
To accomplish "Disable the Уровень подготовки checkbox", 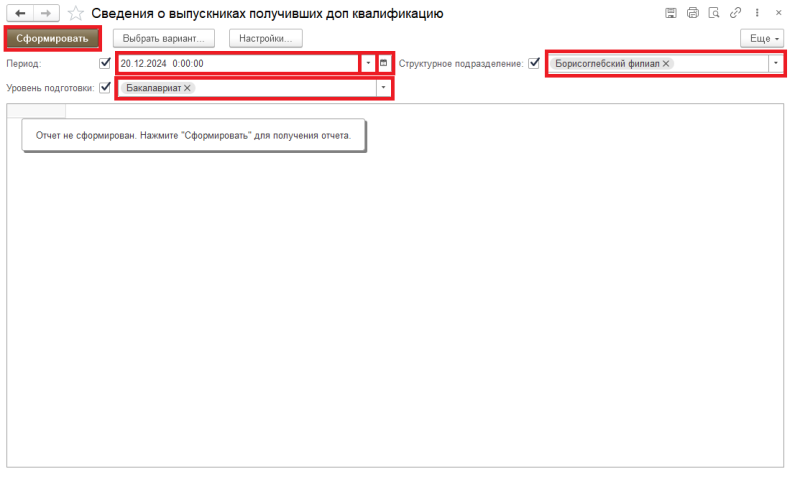I will [106, 88].
